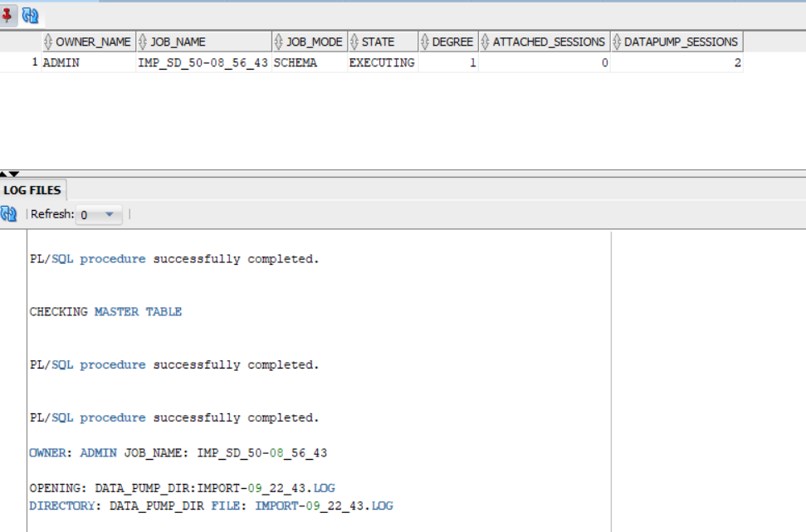Sort by ATTACHED_SESSIONS column header

pyautogui.click(x=545, y=41)
